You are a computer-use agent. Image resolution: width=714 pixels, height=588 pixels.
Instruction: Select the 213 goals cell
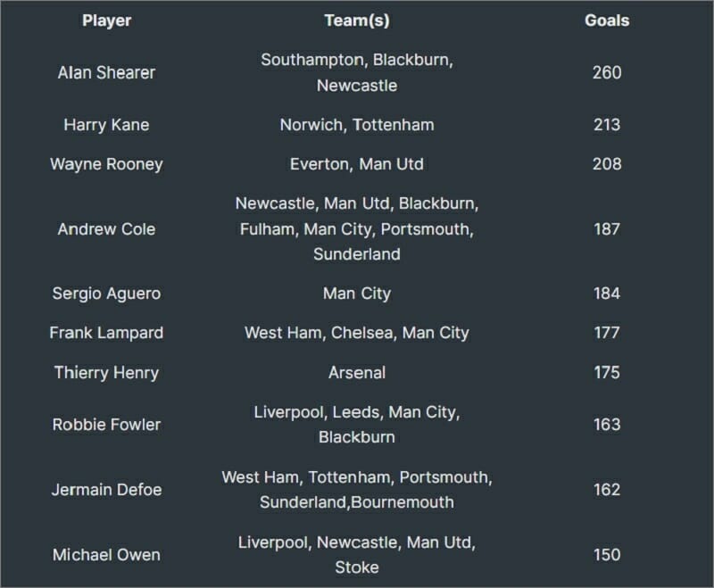607,125
